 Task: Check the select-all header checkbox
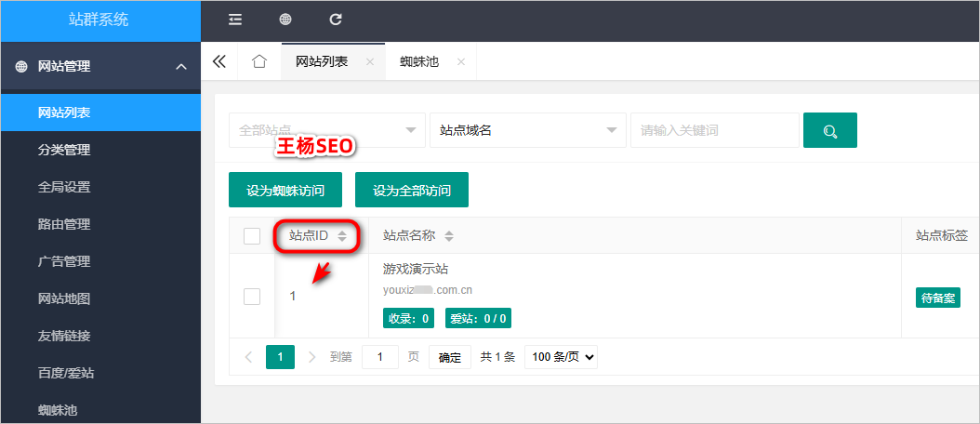point(252,236)
